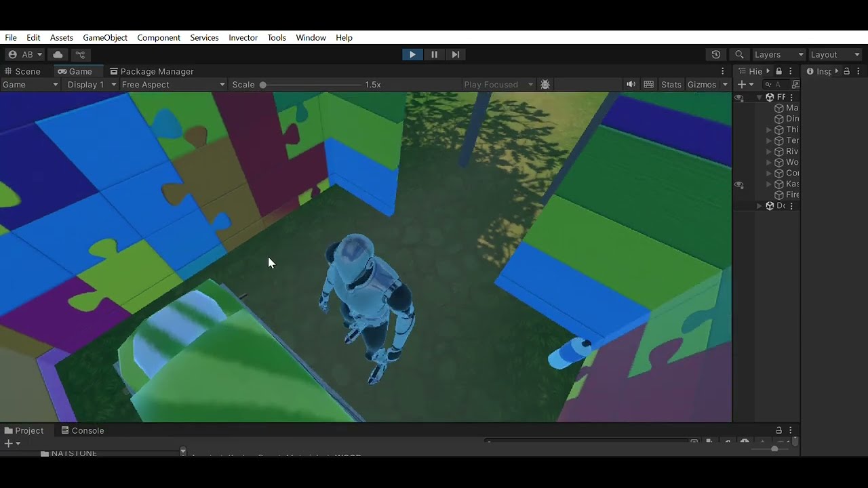Click the Play button in the toolbar

(412, 54)
